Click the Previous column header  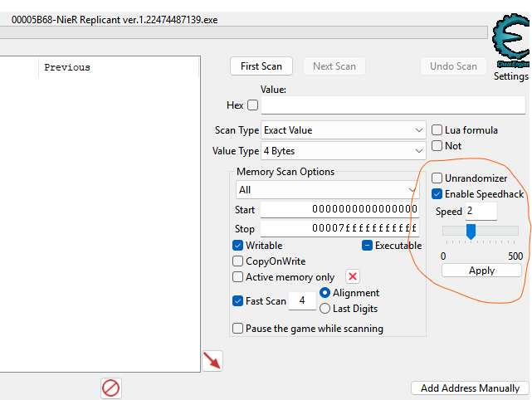pos(119,67)
